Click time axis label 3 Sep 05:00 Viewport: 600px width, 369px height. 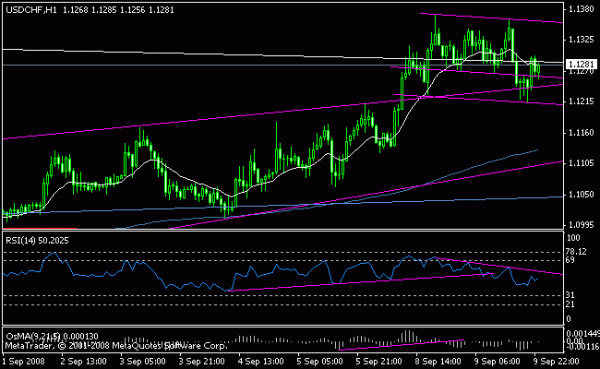[143, 361]
